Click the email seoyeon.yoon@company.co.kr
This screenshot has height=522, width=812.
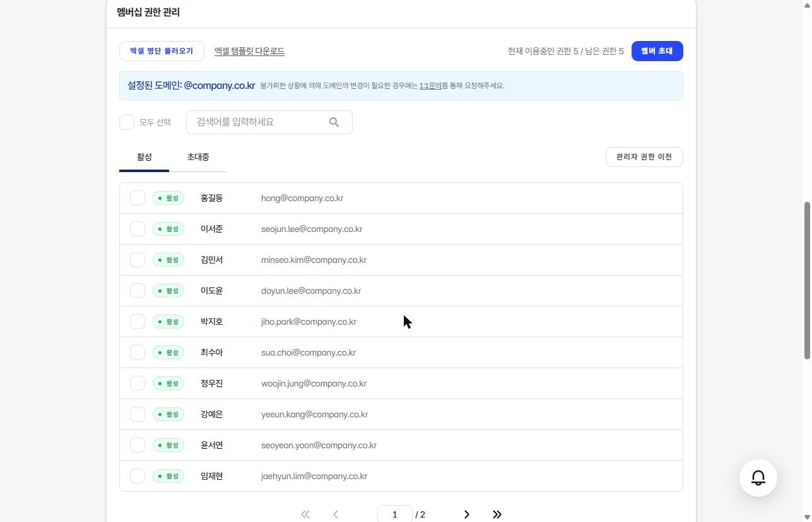click(319, 445)
